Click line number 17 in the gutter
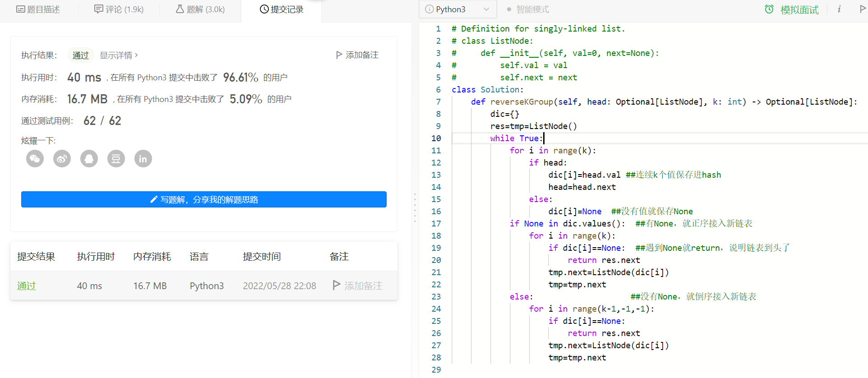This screenshot has width=868, height=378. pos(436,224)
